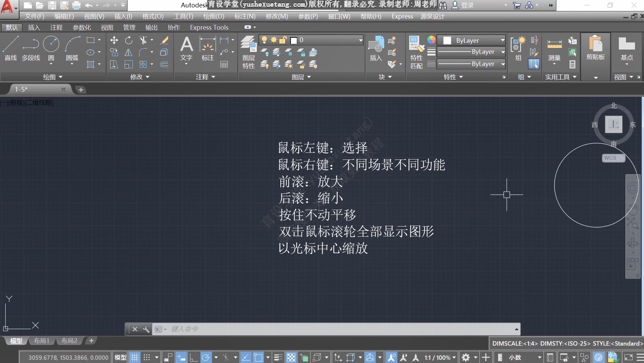Image resolution: width=644 pixels, height=363 pixels.
Task: Click the Erase eraser icon
Action: [164, 40]
